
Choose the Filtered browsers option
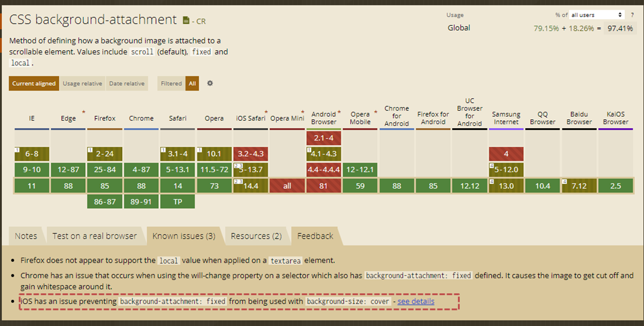click(171, 83)
